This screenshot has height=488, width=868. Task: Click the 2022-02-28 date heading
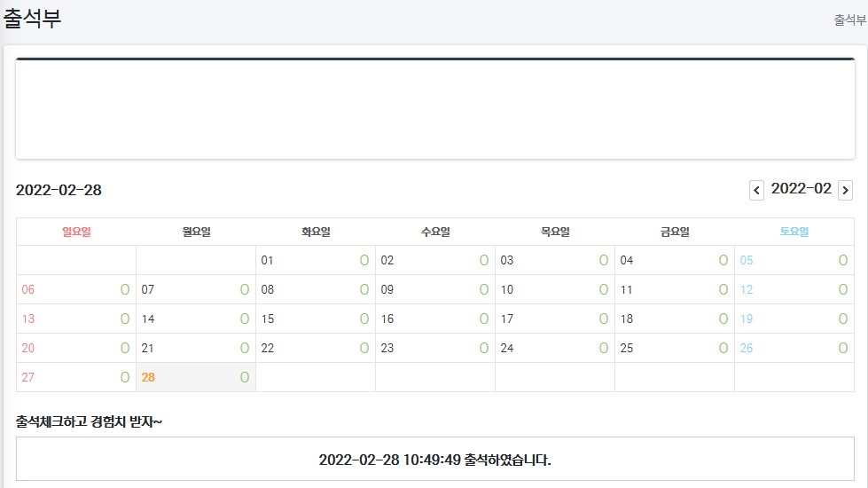[59, 190]
